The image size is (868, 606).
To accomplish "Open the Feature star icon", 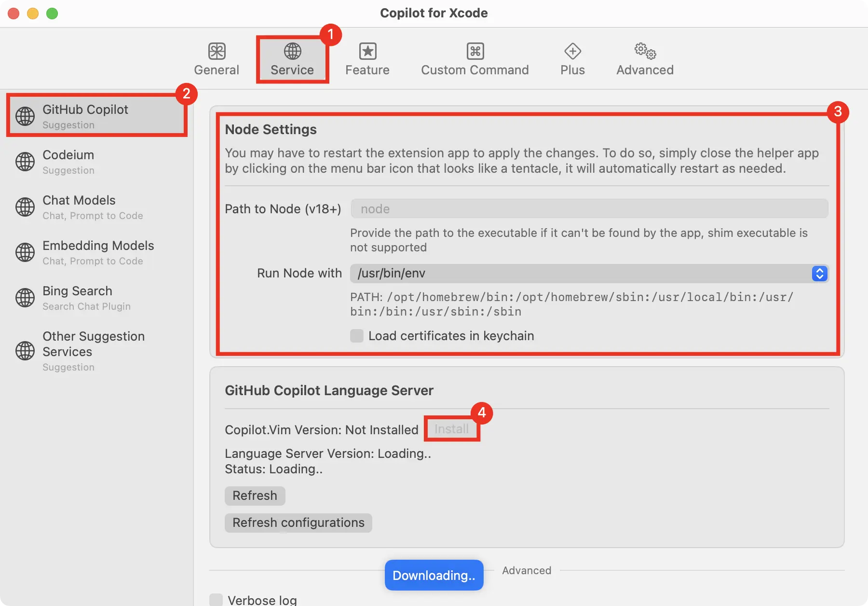I will (367, 51).
